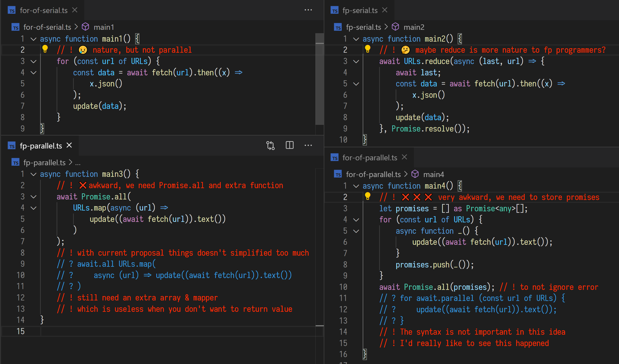Click the lightbulb quick-fix icon in for-of-serial.ts

coord(45,49)
